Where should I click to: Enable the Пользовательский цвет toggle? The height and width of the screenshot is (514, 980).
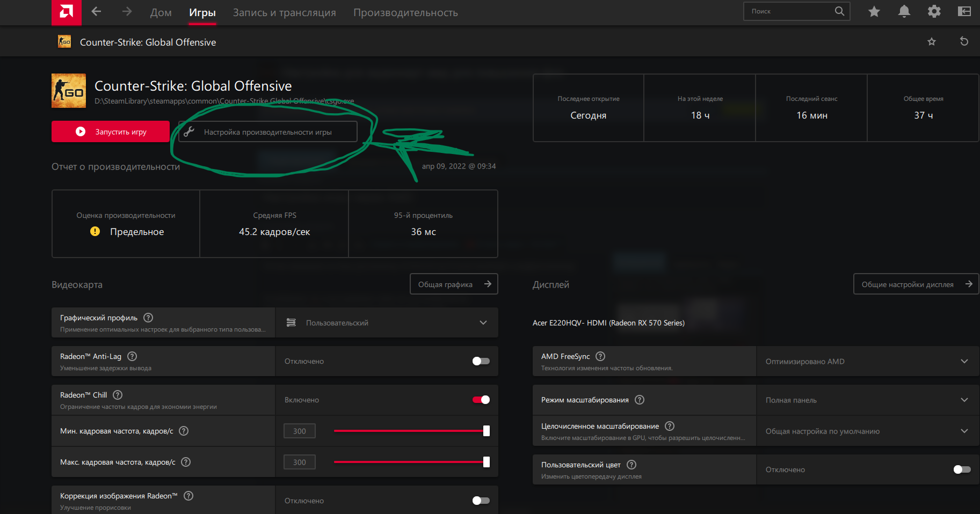[962, 469]
